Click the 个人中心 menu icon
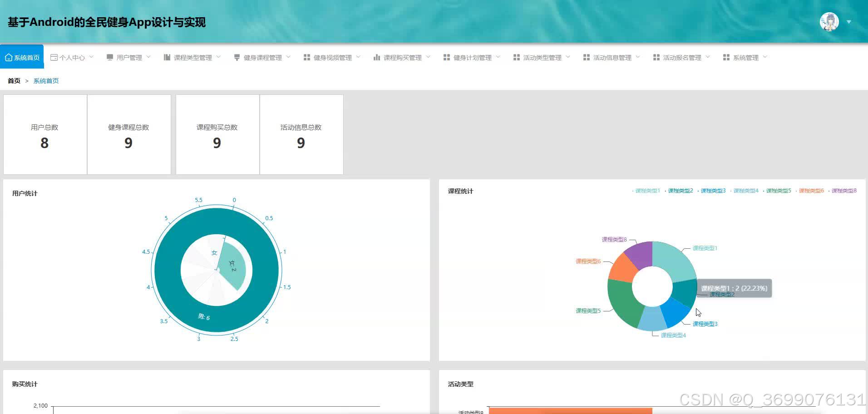 (54, 57)
